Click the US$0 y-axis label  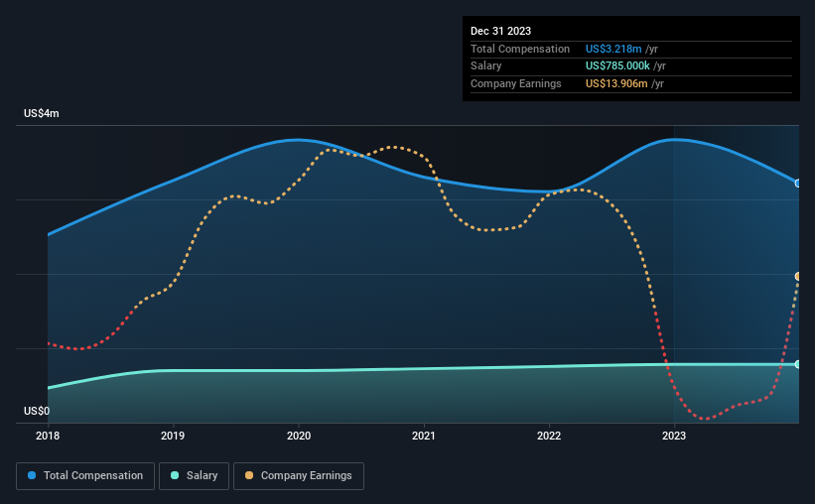pyautogui.click(x=37, y=411)
